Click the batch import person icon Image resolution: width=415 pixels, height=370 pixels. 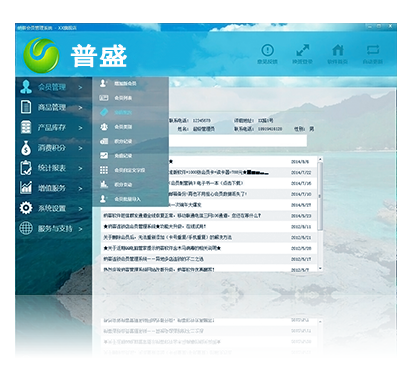pyautogui.click(x=104, y=199)
